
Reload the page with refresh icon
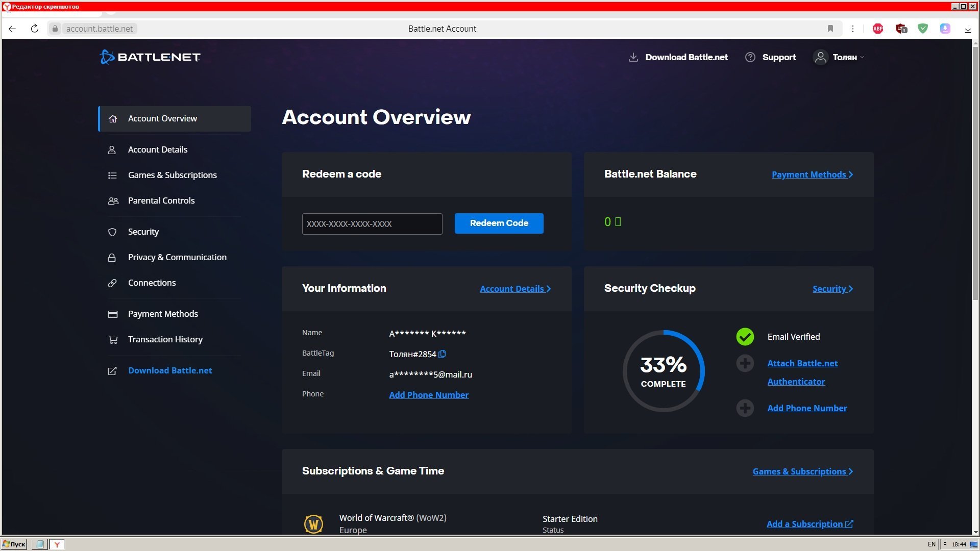click(x=34, y=29)
